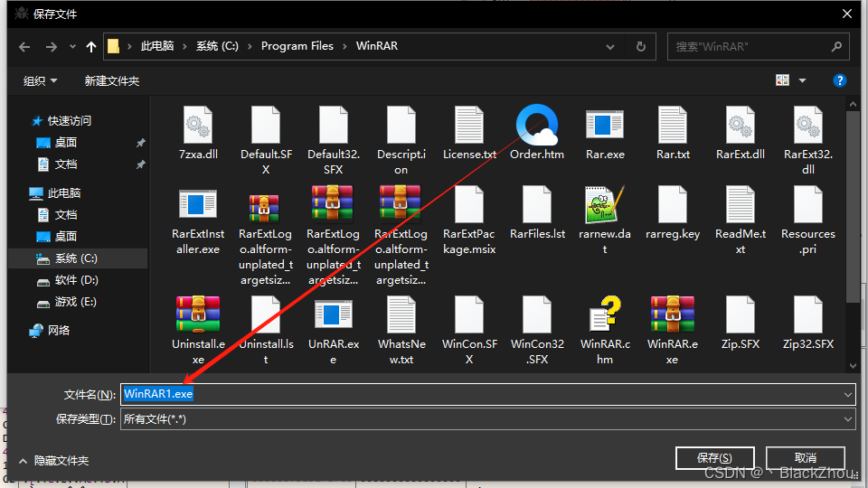Select the WhatsNew.txt file
The image size is (868, 488).
click(401, 331)
